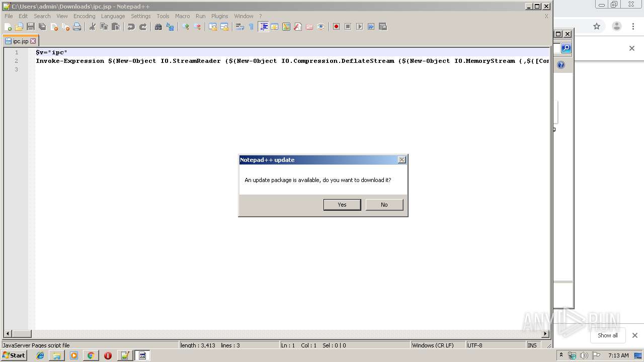
Task: Save current recorded macro icon
Action: click(x=383, y=27)
